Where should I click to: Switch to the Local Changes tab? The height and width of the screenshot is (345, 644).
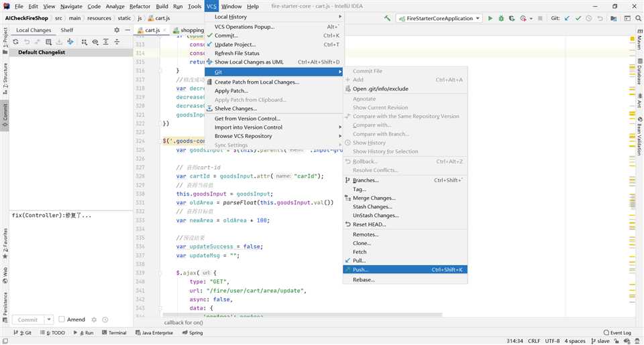34,30
